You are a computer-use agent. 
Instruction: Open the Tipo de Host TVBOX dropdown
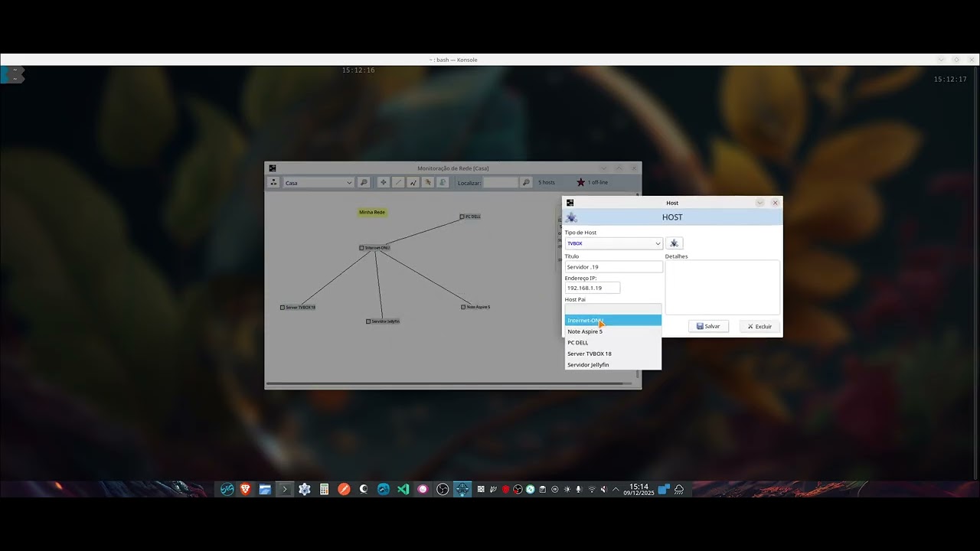click(x=613, y=243)
